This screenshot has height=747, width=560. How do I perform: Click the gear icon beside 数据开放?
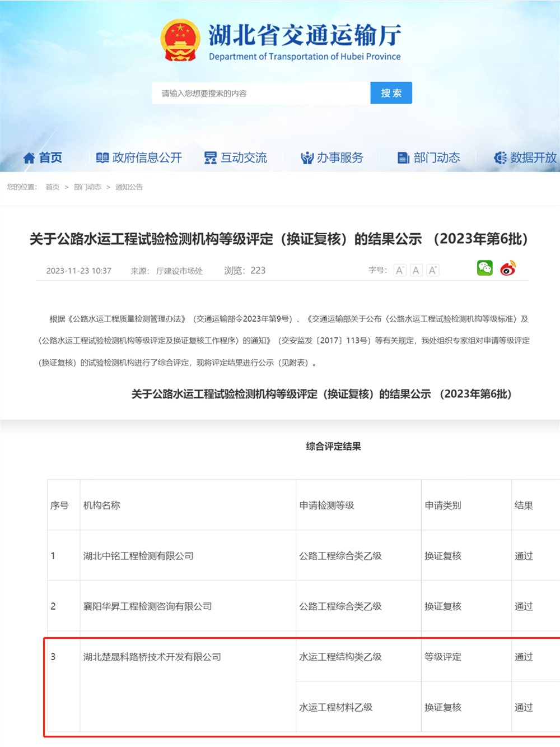[x=500, y=158]
